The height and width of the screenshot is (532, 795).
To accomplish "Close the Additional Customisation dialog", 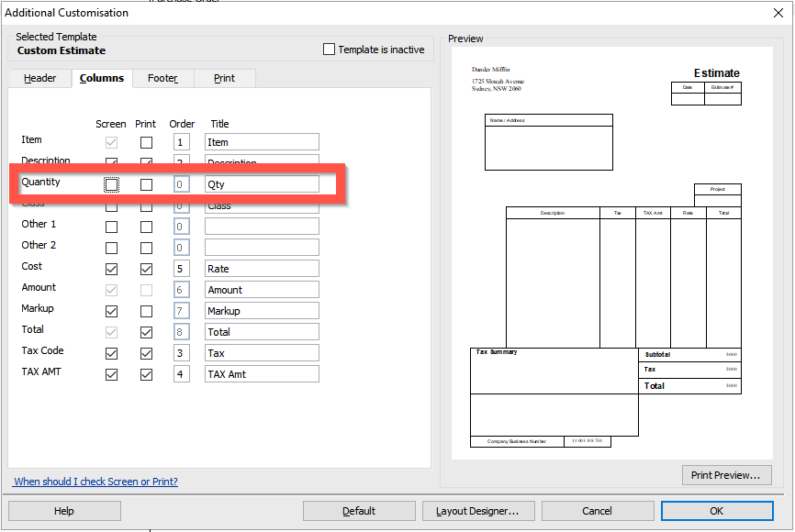I will pos(778,13).
